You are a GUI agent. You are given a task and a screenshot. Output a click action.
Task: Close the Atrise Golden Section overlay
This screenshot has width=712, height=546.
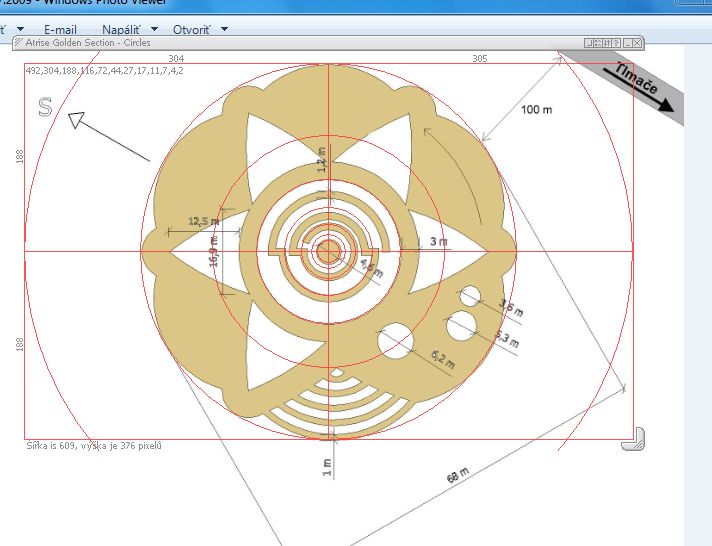[637, 43]
